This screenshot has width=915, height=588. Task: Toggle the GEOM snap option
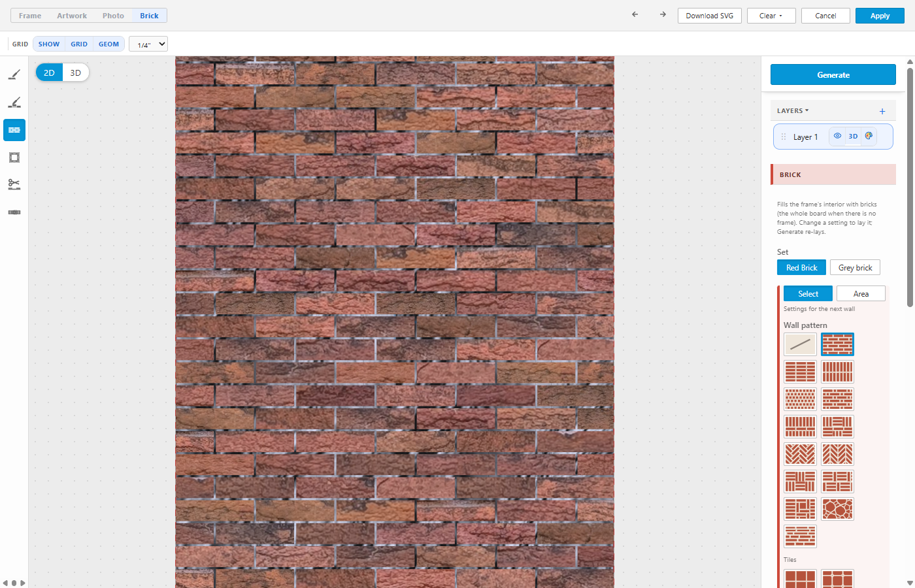(x=109, y=44)
